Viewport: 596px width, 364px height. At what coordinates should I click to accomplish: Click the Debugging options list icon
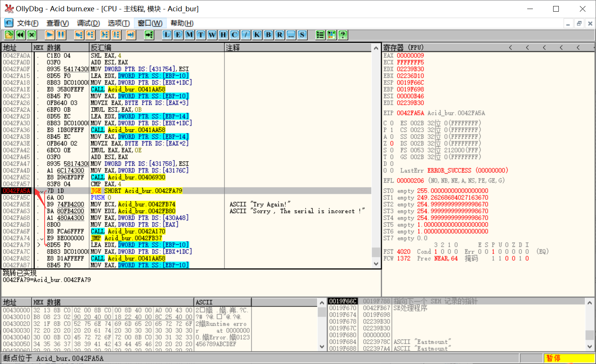click(x=320, y=35)
